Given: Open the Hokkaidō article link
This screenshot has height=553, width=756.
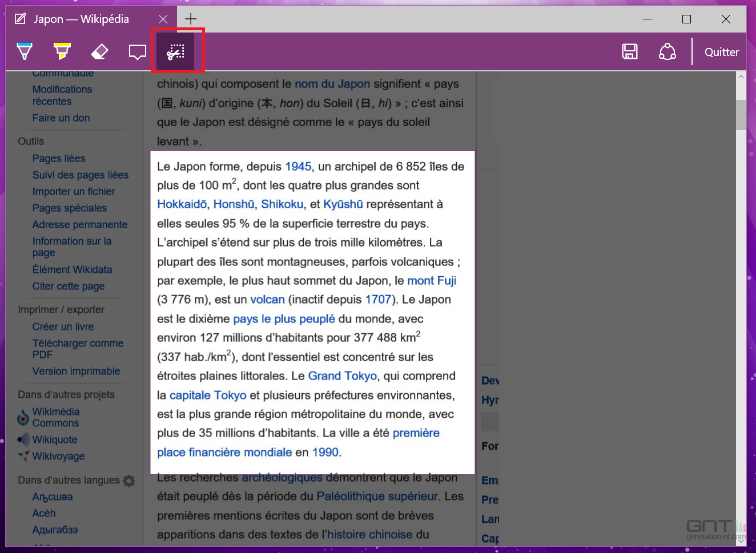Looking at the screenshot, I should coord(182,204).
